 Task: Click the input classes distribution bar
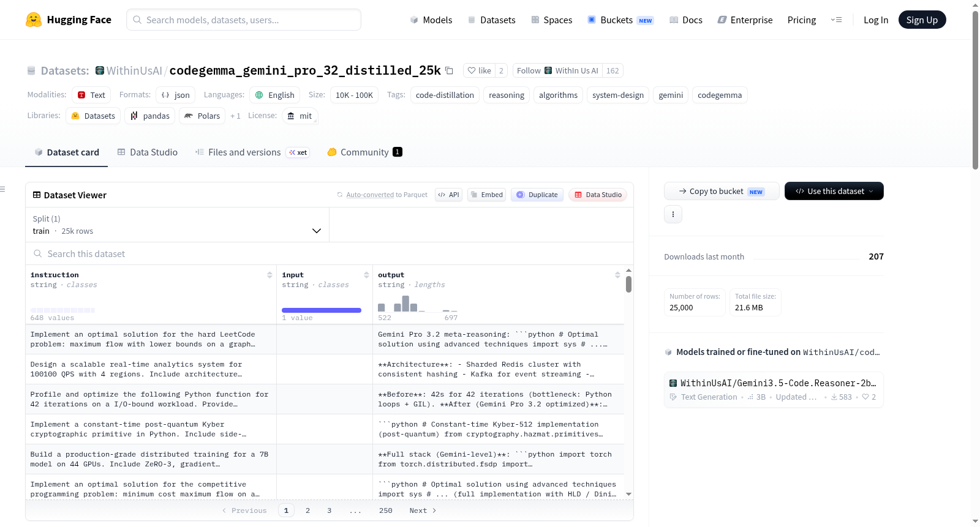coord(322,310)
